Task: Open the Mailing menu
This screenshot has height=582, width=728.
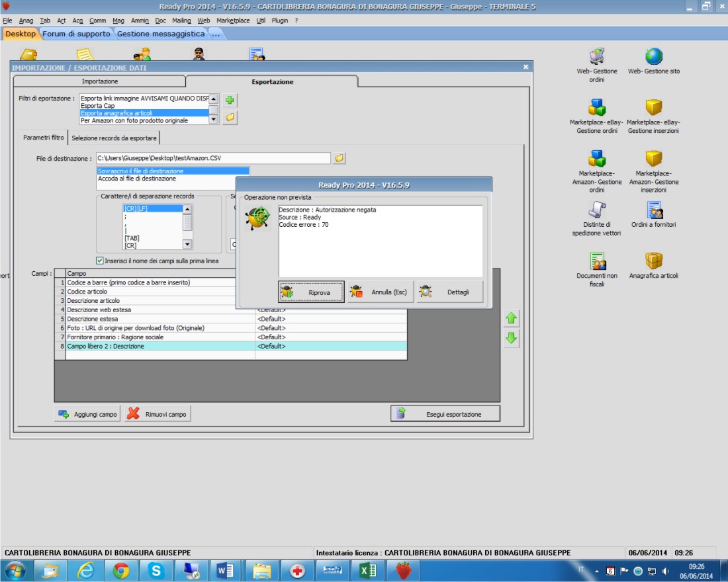Action: [181, 21]
